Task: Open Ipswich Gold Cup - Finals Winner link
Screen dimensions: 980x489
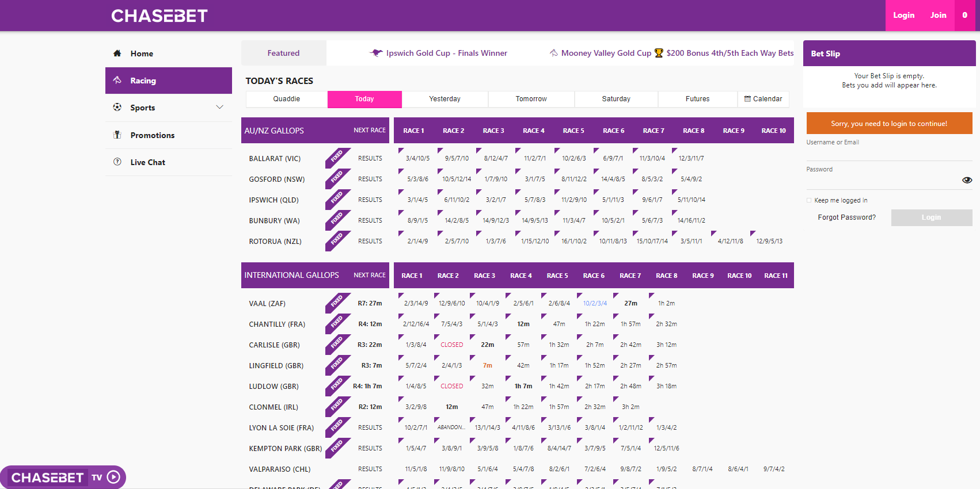Action: click(447, 53)
